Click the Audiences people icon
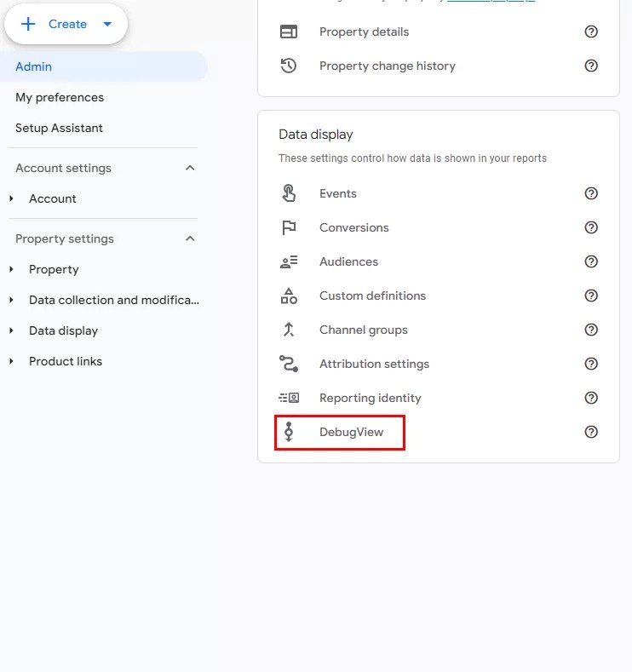Screen dimensions: 632x672 289,261
